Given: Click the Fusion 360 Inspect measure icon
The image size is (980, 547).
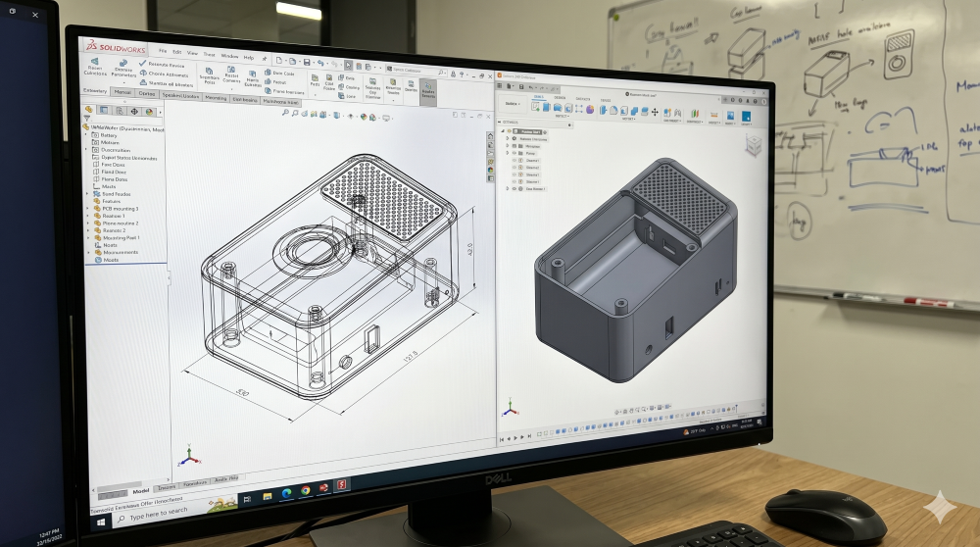Looking at the screenshot, I should pyautogui.click(x=713, y=115).
